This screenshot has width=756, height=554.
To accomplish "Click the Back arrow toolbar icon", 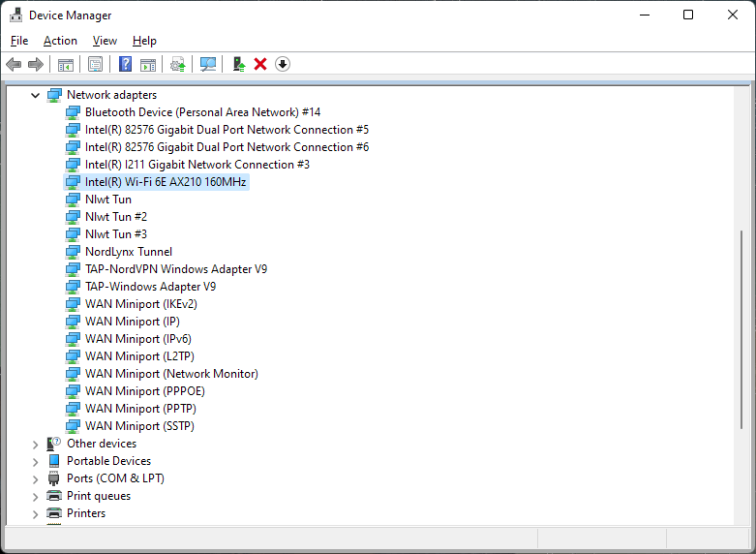I will pos(14,64).
